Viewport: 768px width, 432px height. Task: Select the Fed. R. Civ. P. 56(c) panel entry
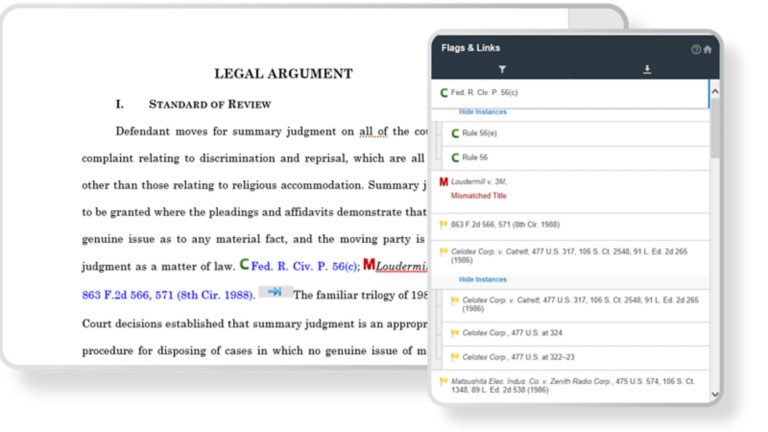[570, 93]
